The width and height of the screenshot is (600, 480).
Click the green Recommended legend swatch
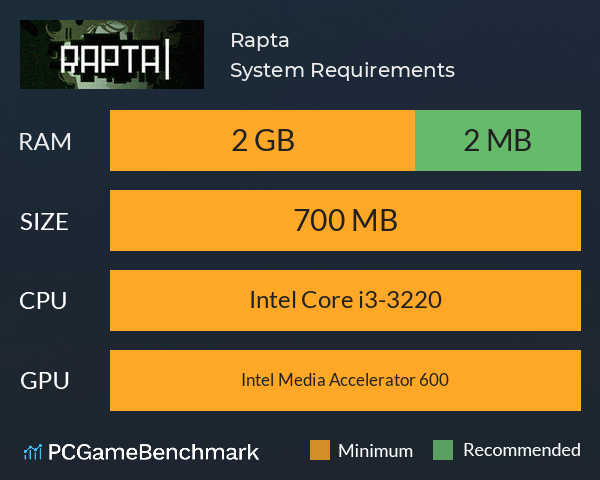(443, 450)
